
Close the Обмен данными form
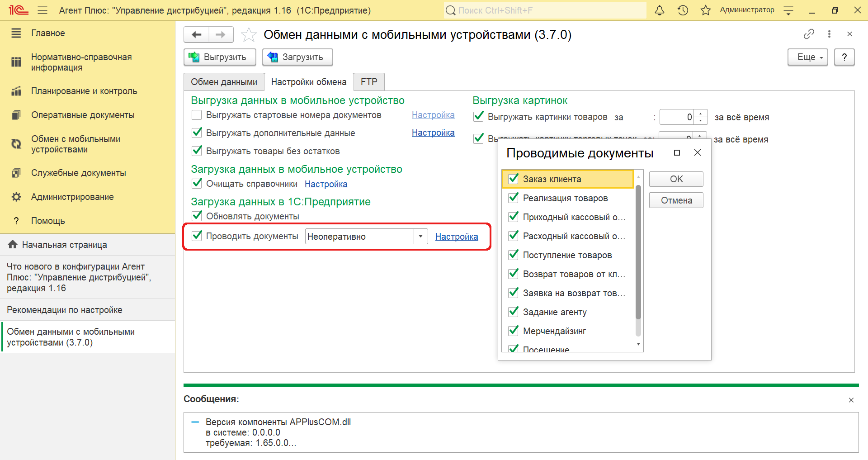[849, 34]
